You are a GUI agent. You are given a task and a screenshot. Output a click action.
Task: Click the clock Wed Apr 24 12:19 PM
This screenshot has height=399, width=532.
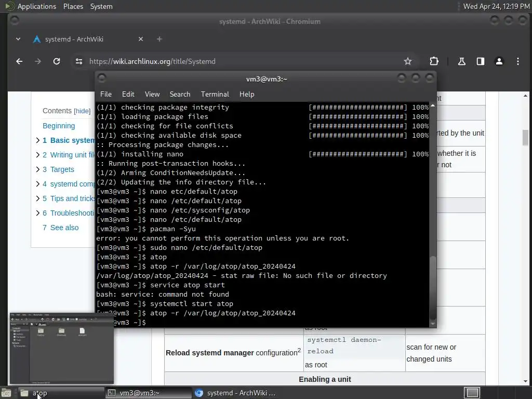496,6
